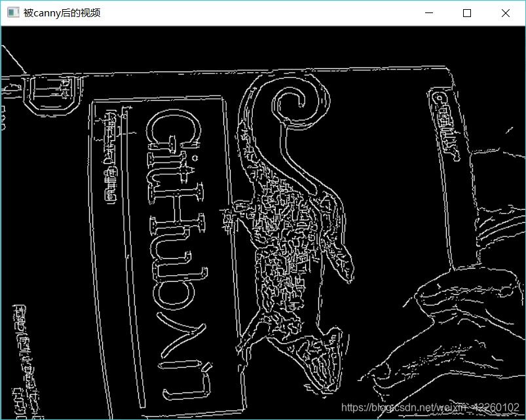Maximize the canny video window

pos(467,13)
